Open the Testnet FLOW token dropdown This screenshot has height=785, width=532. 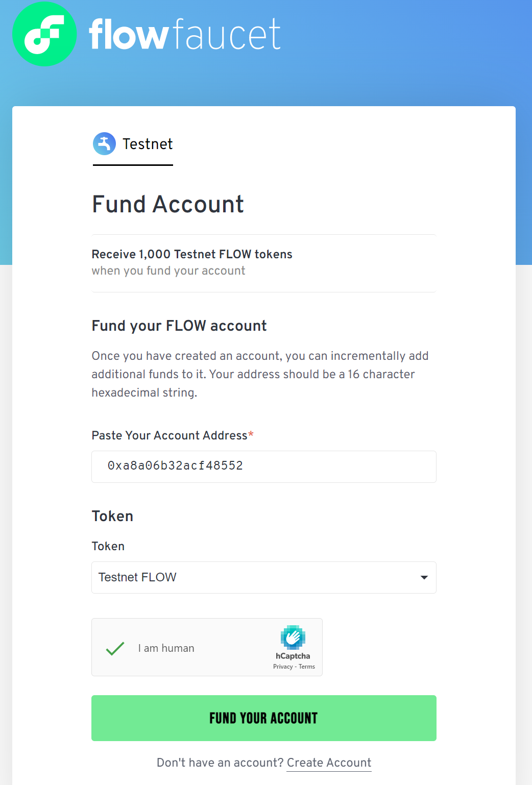[x=255, y=577]
